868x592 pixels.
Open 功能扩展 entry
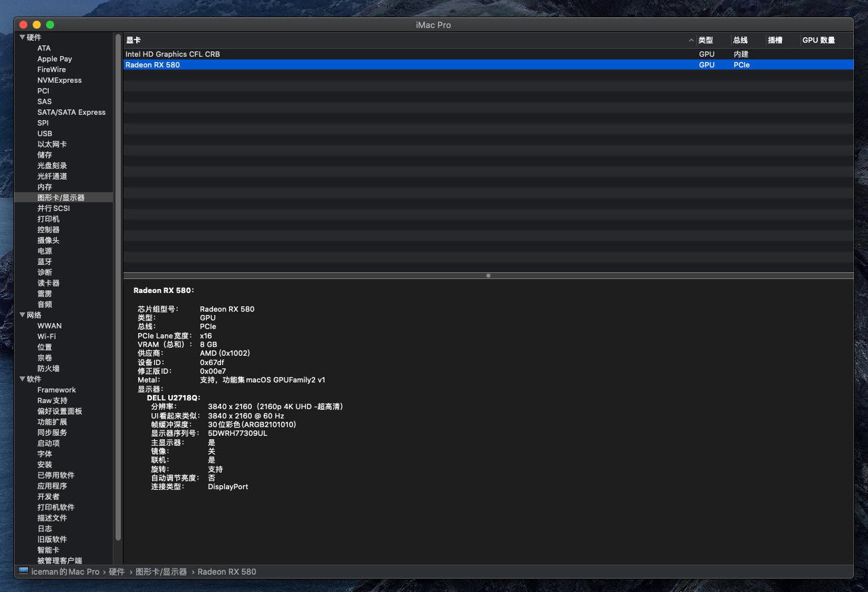(52, 422)
